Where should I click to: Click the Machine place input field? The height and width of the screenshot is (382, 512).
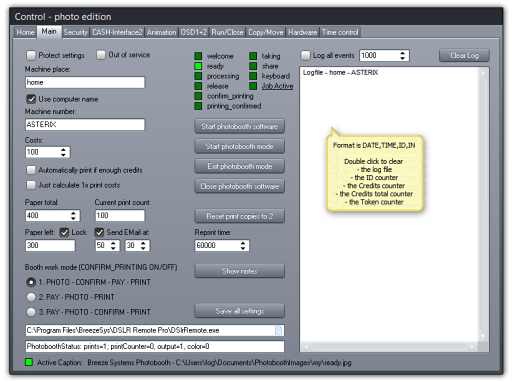pos(85,82)
